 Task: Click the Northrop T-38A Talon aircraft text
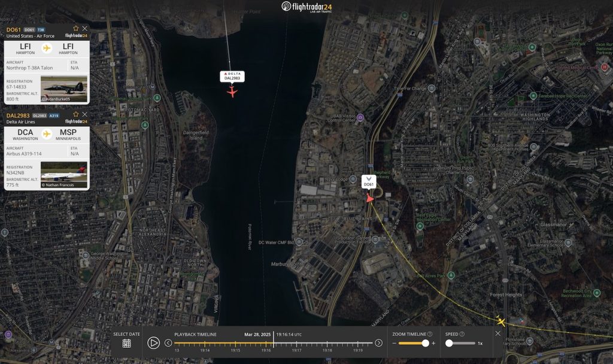29,68
